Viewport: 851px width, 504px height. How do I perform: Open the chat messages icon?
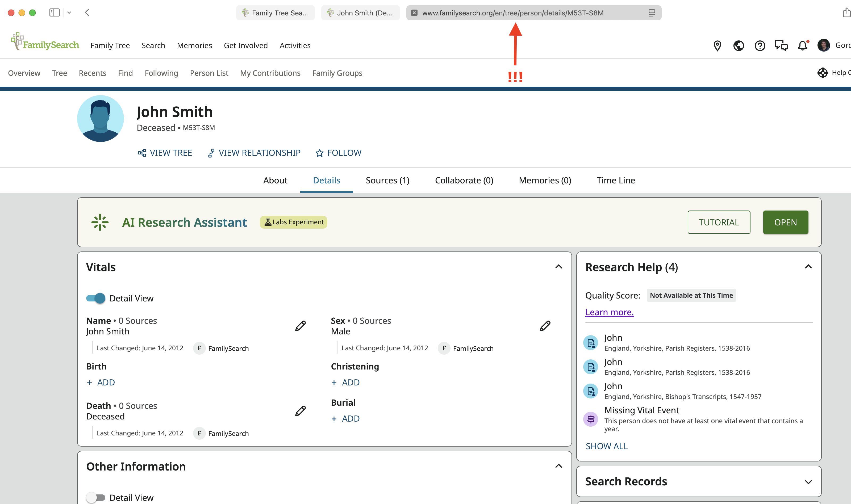pyautogui.click(x=781, y=45)
